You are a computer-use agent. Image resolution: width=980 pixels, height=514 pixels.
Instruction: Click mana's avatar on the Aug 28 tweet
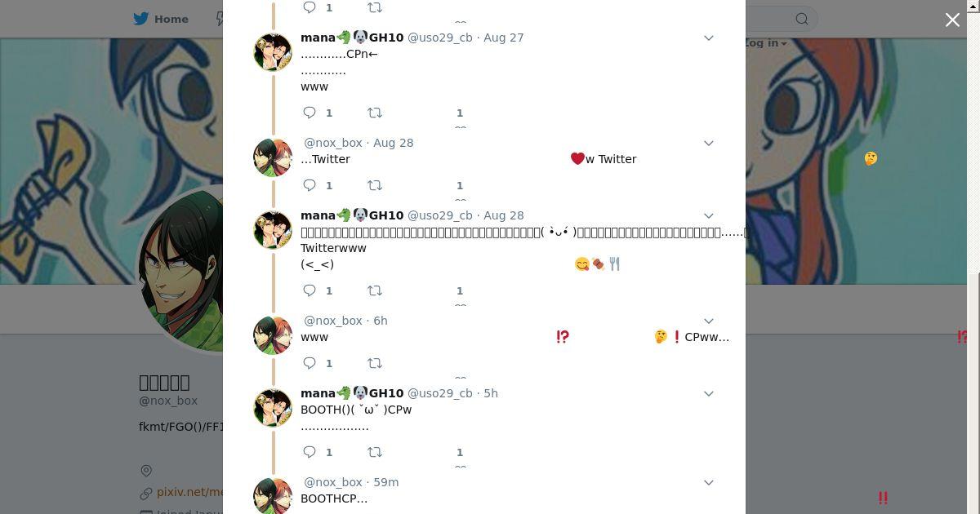(273, 230)
